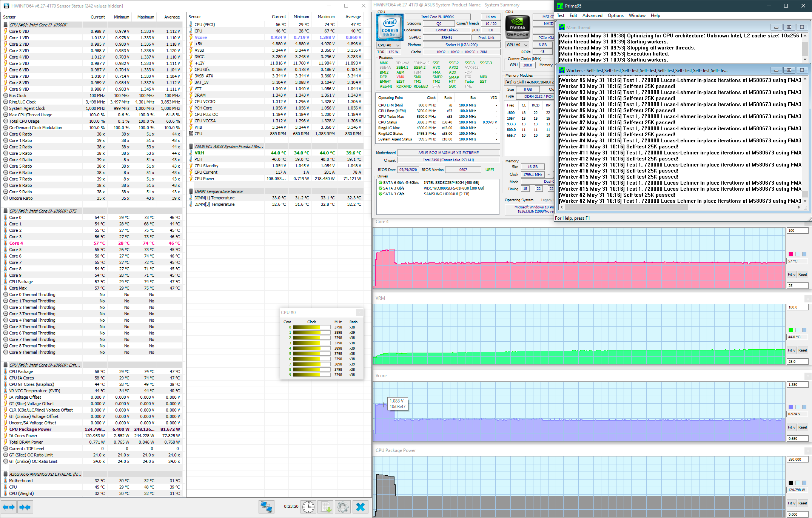Click the Intel Core i9 logo badge
This screenshot has height=518, width=812.
tap(390, 28)
